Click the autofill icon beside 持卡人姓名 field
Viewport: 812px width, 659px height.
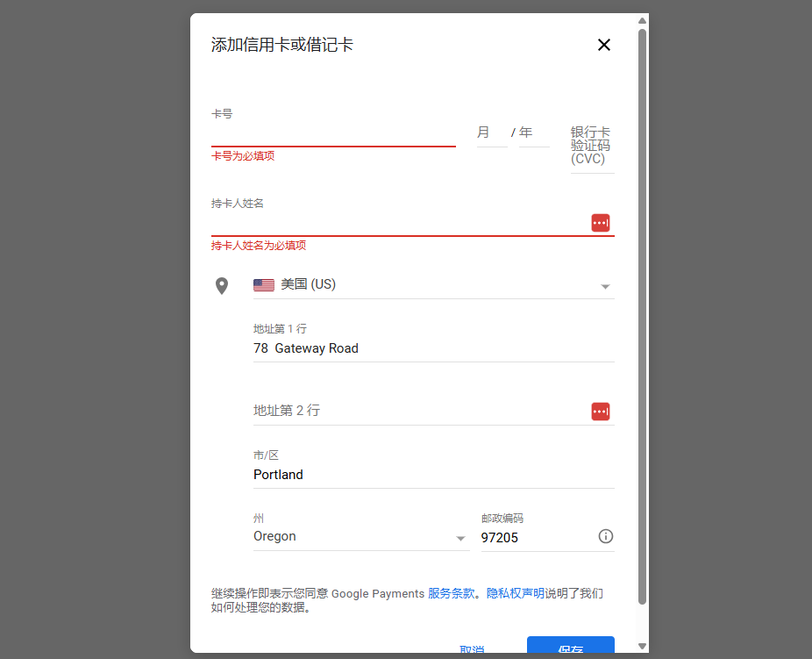601,223
